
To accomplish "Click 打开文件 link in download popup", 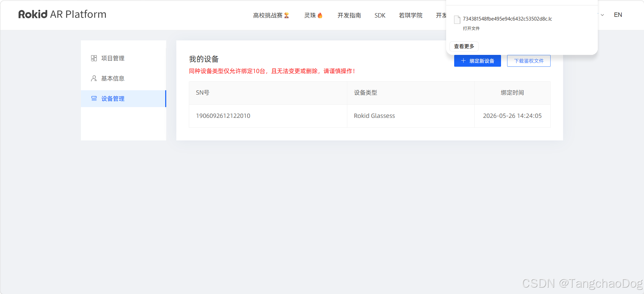I will (471, 29).
